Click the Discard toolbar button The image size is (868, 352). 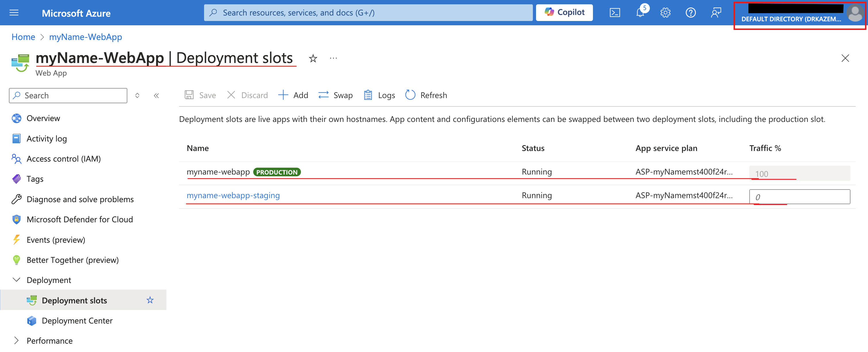247,95
